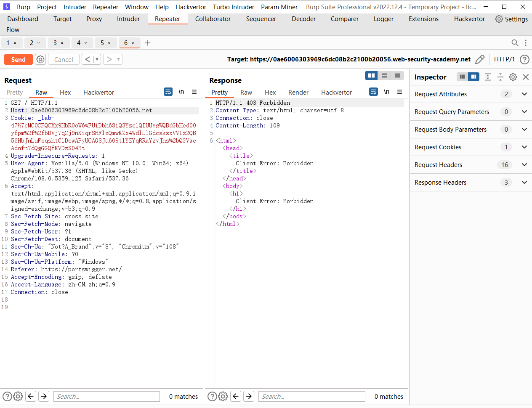
Task: Open Inspector settings via gear icon
Action: [513, 77]
